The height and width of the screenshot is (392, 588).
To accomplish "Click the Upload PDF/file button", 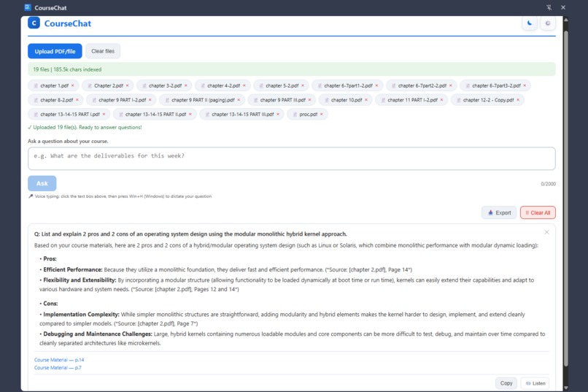I will point(55,51).
